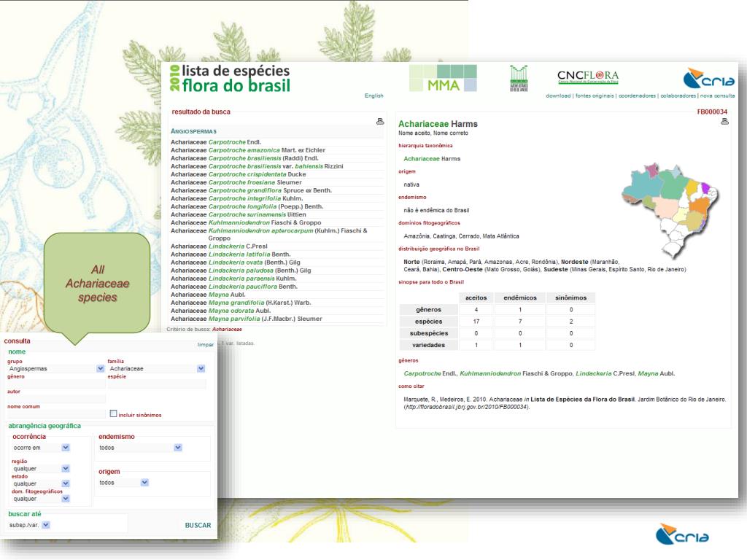Open the download menu link
The height and width of the screenshot is (560, 747).
pyautogui.click(x=558, y=96)
